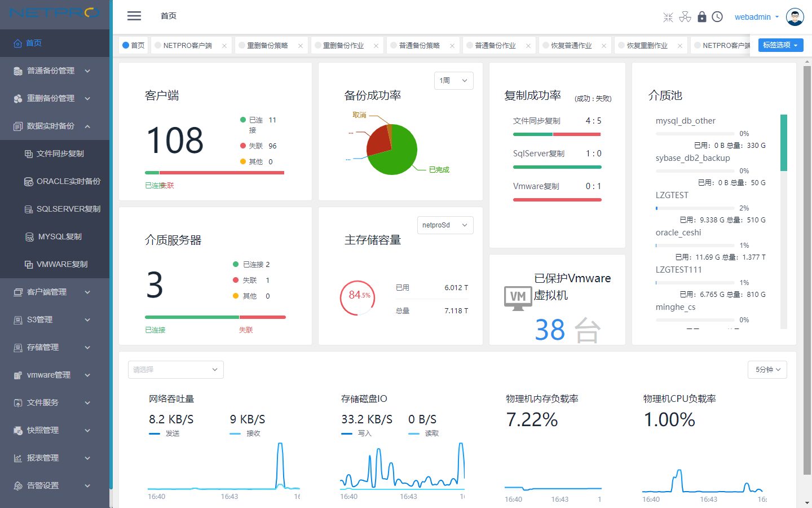Click the SQLSERVER复制 icon
The height and width of the screenshot is (508, 812).
tap(29, 209)
